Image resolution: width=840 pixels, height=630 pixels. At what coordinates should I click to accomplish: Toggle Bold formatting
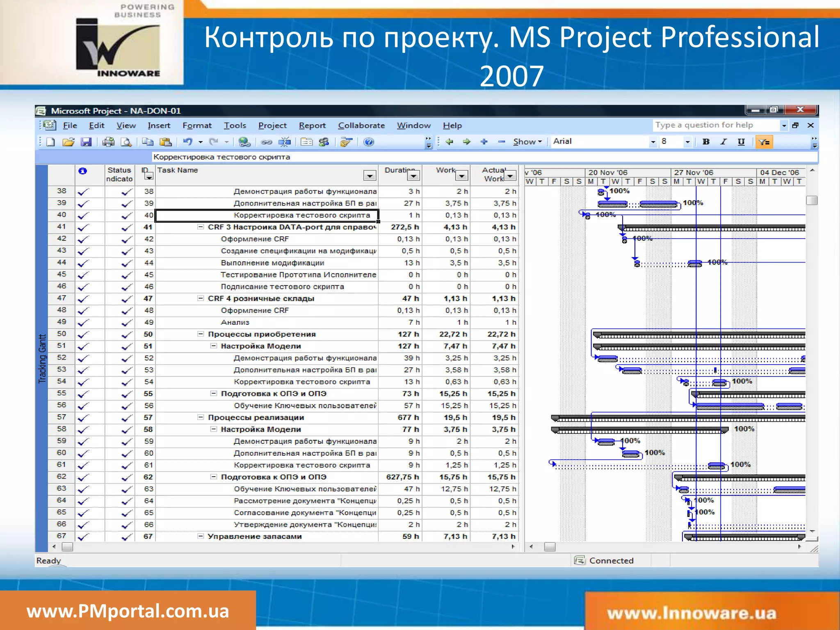(706, 142)
